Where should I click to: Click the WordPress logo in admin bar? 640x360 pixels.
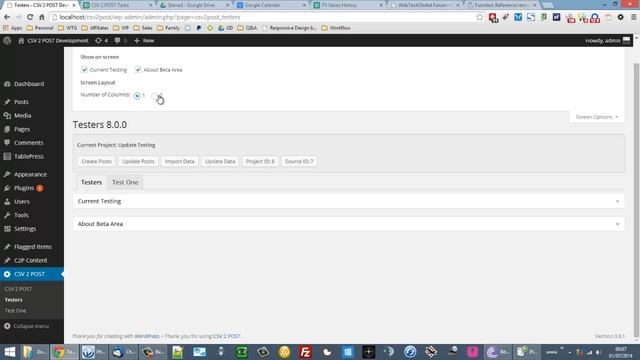7,40
